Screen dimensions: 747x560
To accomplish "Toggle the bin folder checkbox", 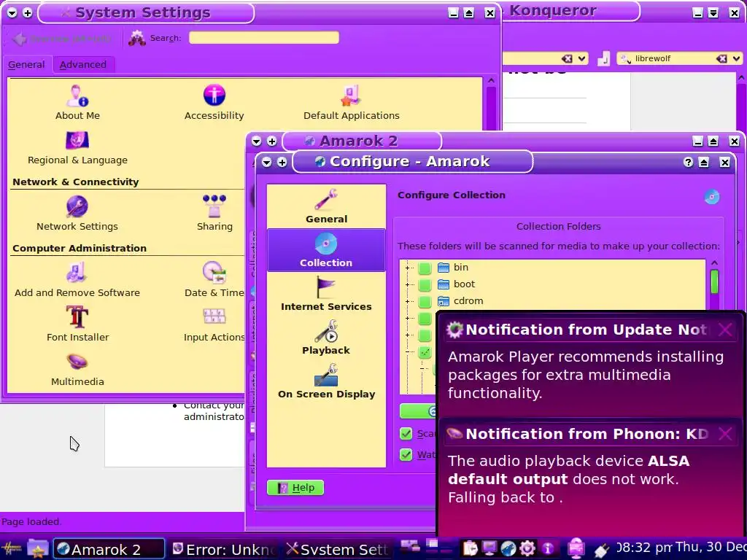I will point(425,268).
